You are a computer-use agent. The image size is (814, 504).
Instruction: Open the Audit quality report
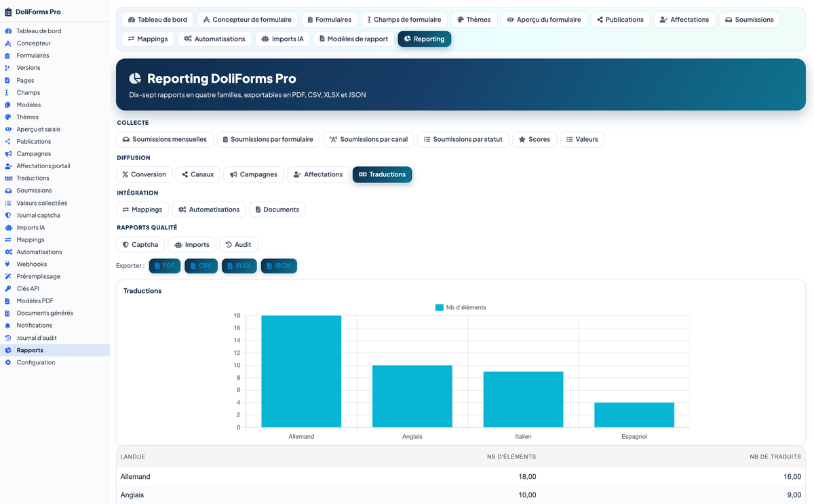point(238,245)
